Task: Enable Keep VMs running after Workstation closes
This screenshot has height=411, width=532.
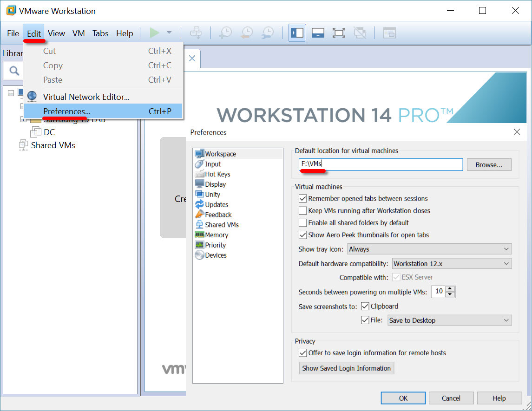Action: 302,210
